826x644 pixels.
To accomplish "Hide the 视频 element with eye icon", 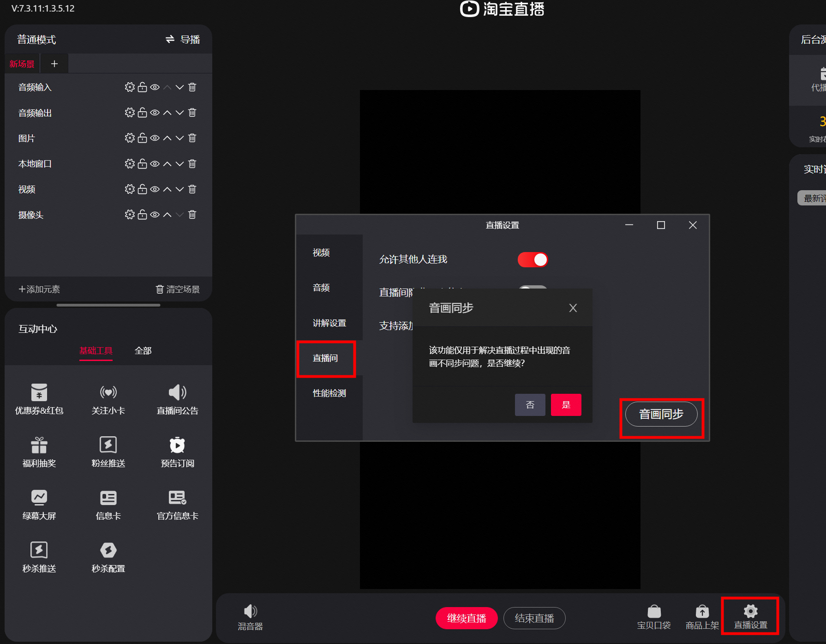I will [x=155, y=189].
